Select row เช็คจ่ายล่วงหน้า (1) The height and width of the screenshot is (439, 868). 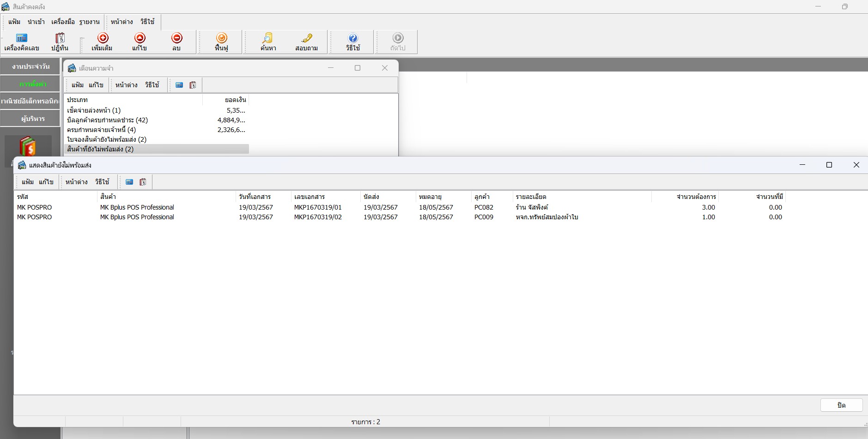[x=156, y=110]
